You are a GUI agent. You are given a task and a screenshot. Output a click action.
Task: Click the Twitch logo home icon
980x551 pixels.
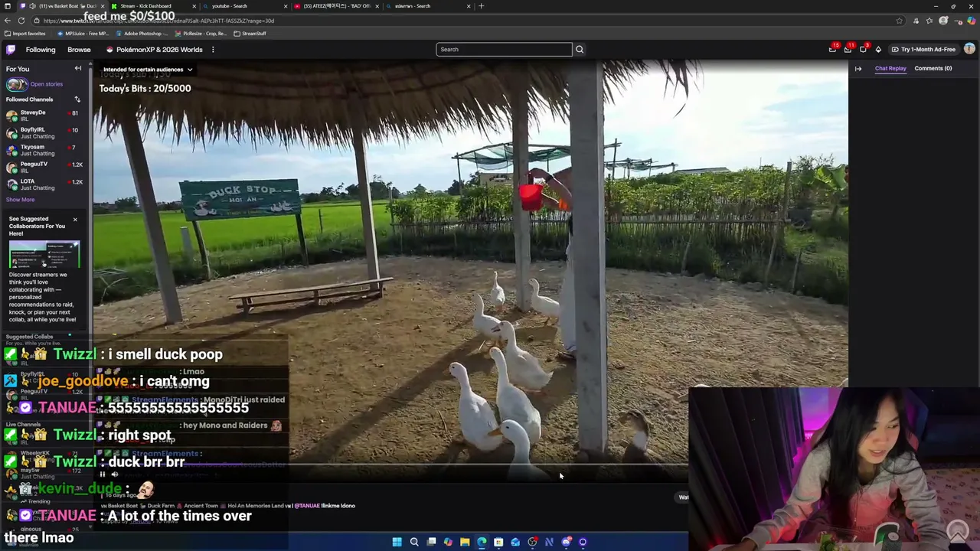coord(11,50)
